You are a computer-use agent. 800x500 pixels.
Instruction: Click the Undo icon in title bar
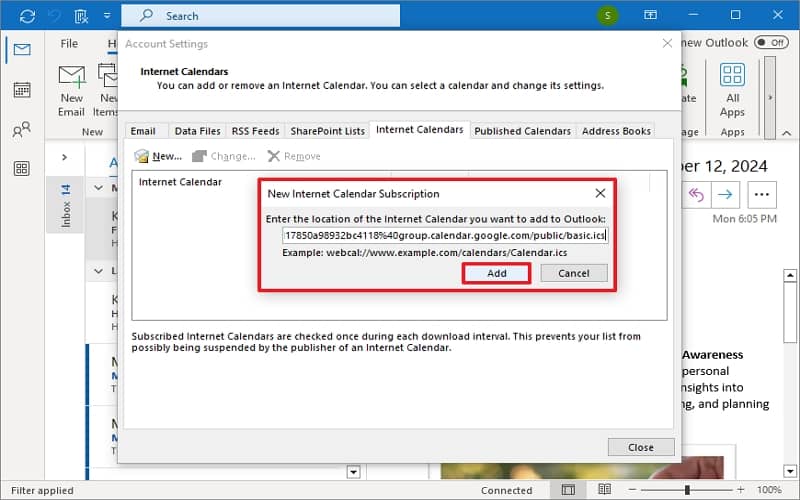[55, 16]
